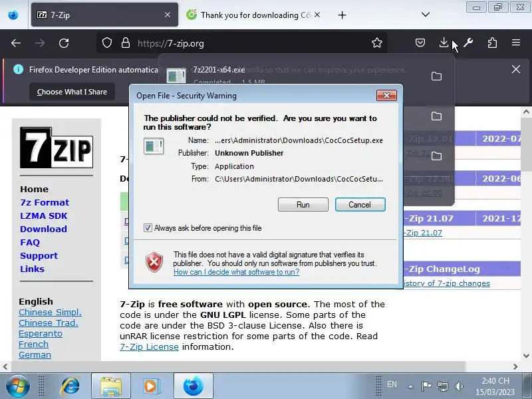Open the list all tabs dropdown chevron
Viewport: 532px width, 399px height.
(426, 15)
